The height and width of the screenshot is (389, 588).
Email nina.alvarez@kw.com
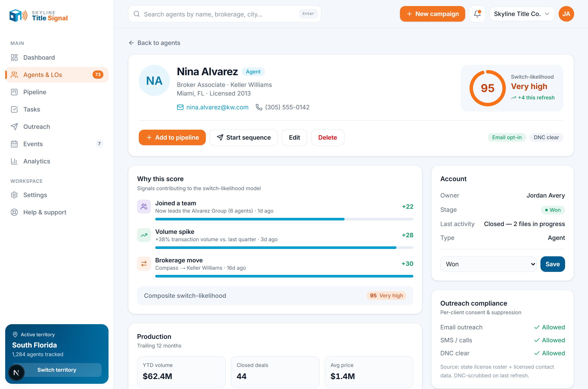[217, 107]
